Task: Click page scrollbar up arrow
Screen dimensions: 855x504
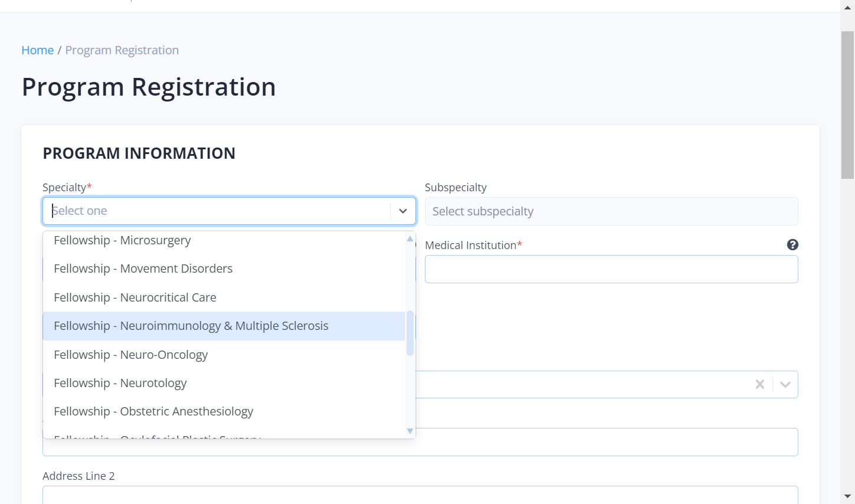Action: point(847,7)
